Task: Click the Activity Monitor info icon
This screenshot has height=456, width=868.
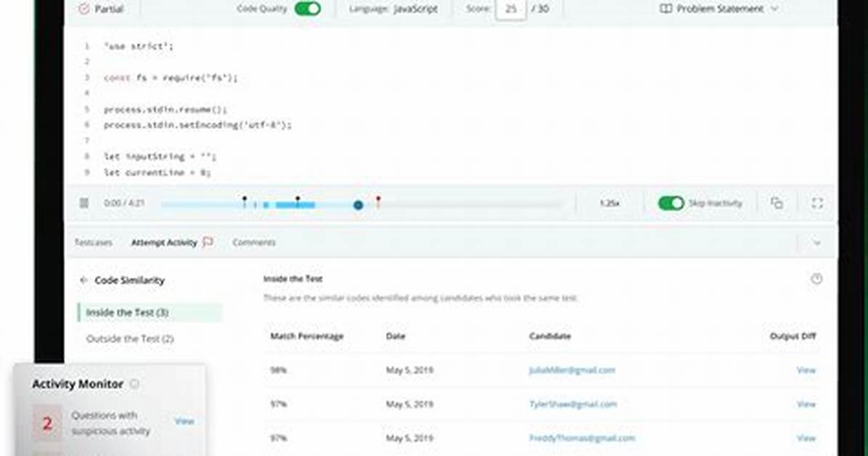Action: [134, 384]
